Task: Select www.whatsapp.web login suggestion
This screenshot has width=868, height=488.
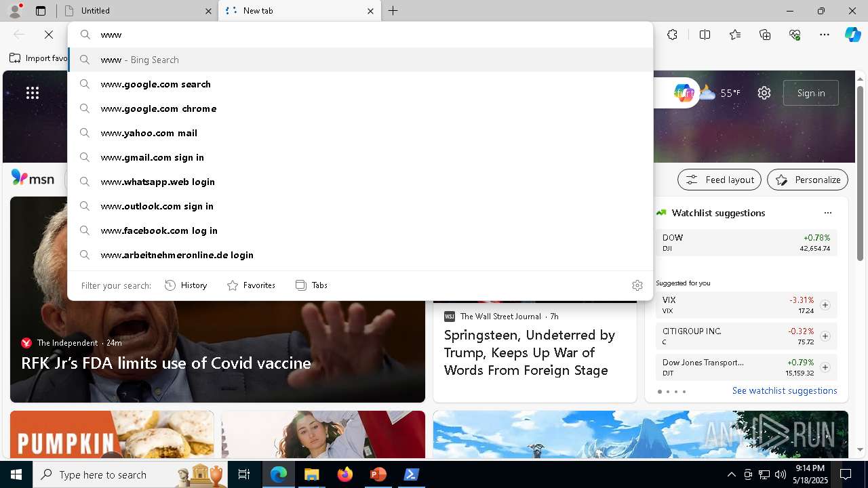Action: [x=360, y=182]
